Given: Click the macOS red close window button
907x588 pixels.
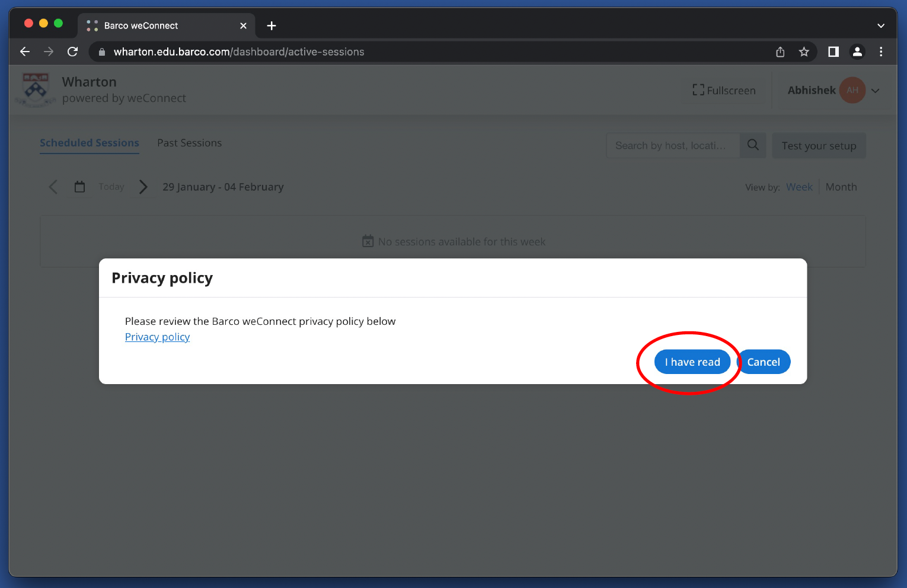Looking at the screenshot, I should point(28,23).
